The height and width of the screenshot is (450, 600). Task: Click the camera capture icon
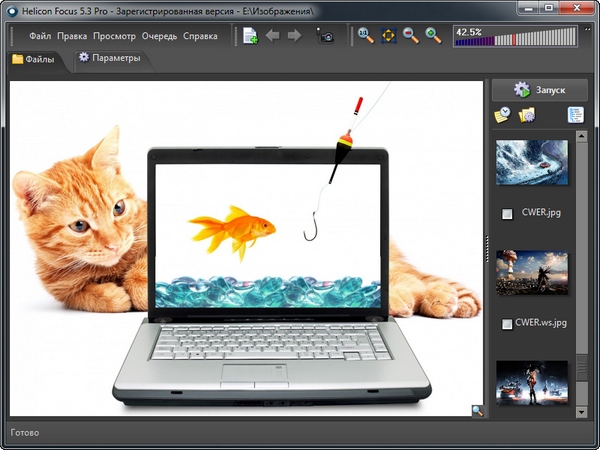[x=325, y=36]
